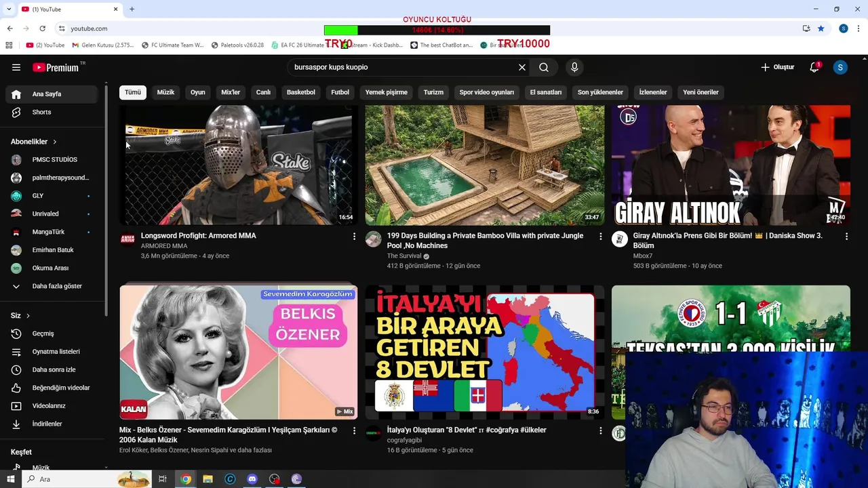Open options for İtalya'yı Oluşturan video

point(600,430)
